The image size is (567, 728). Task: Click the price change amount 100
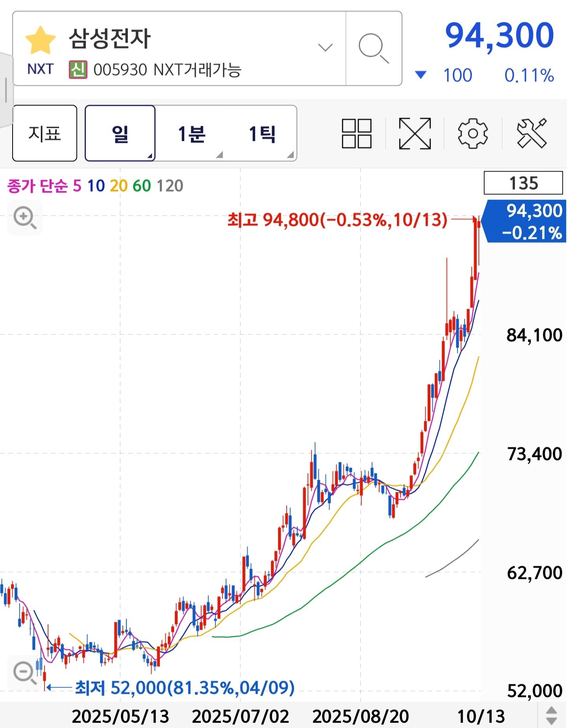[458, 75]
